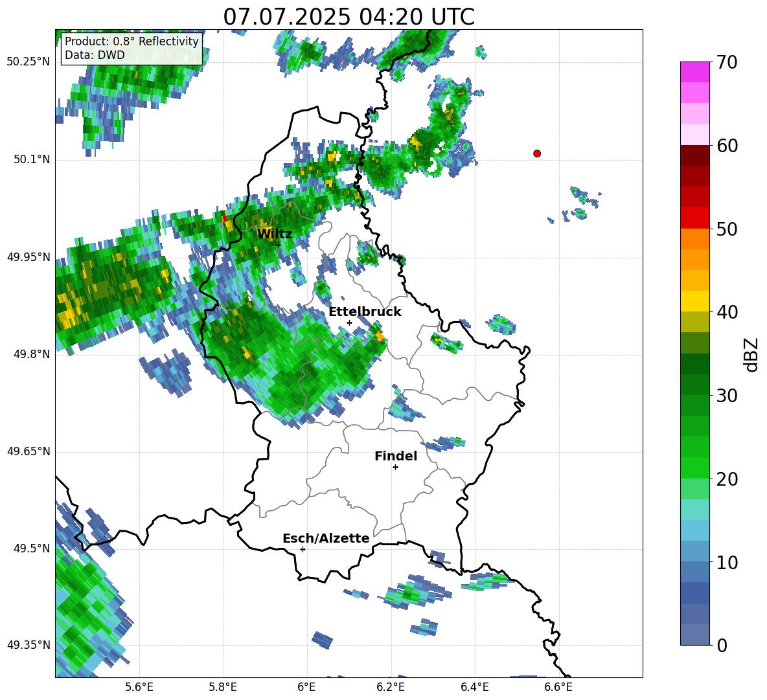Image resolution: width=767 pixels, height=700 pixels.
Task: Click the 5.8°E longitude label
Action: coord(223,687)
